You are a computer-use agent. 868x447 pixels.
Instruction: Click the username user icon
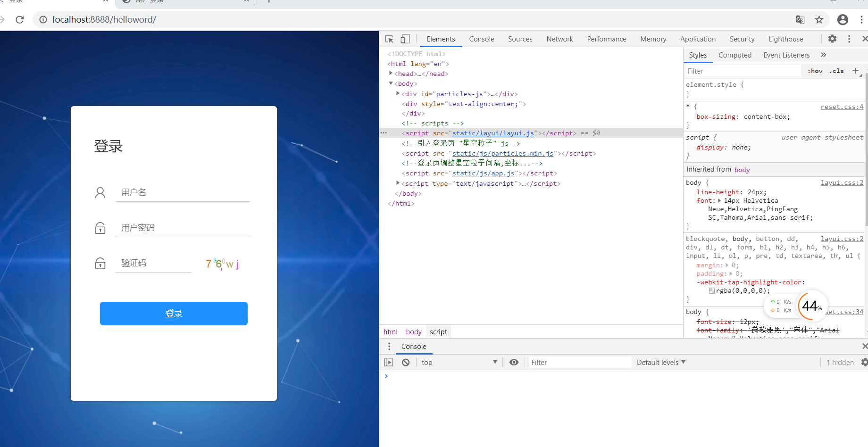click(100, 192)
